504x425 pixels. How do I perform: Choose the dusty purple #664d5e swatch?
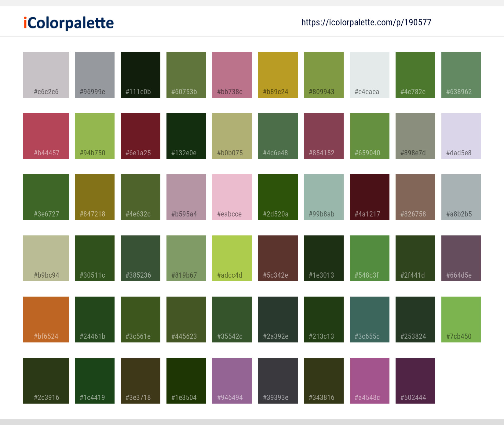click(461, 258)
